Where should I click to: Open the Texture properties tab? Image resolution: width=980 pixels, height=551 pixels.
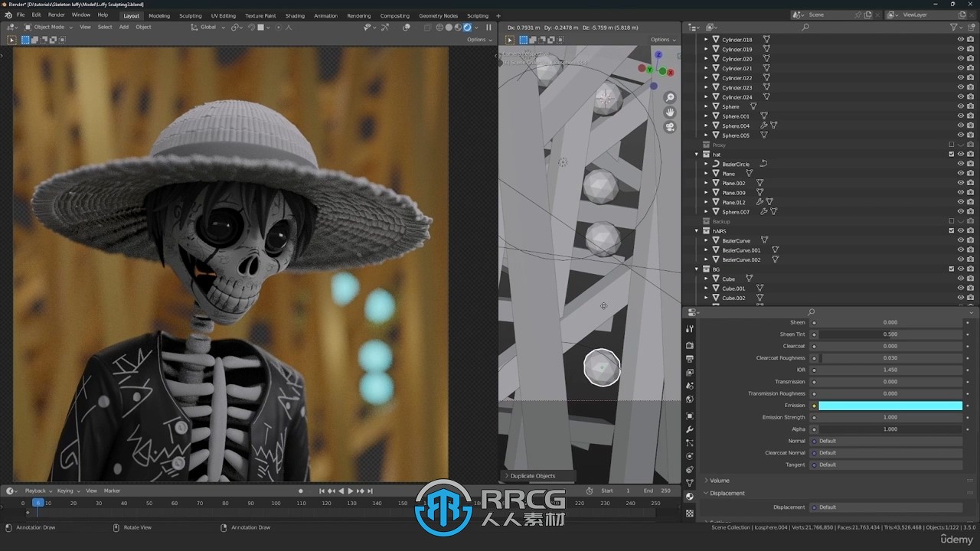click(x=690, y=513)
